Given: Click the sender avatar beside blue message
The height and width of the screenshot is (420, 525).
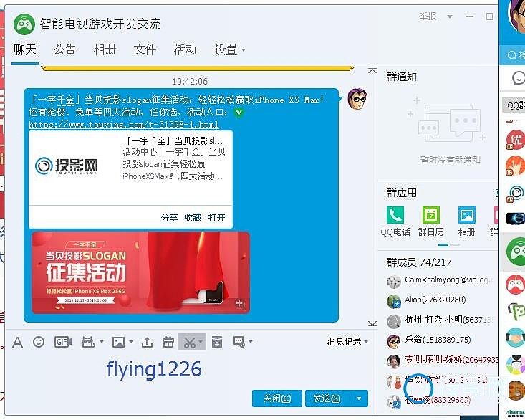Looking at the screenshot, I should pos(357,99).
